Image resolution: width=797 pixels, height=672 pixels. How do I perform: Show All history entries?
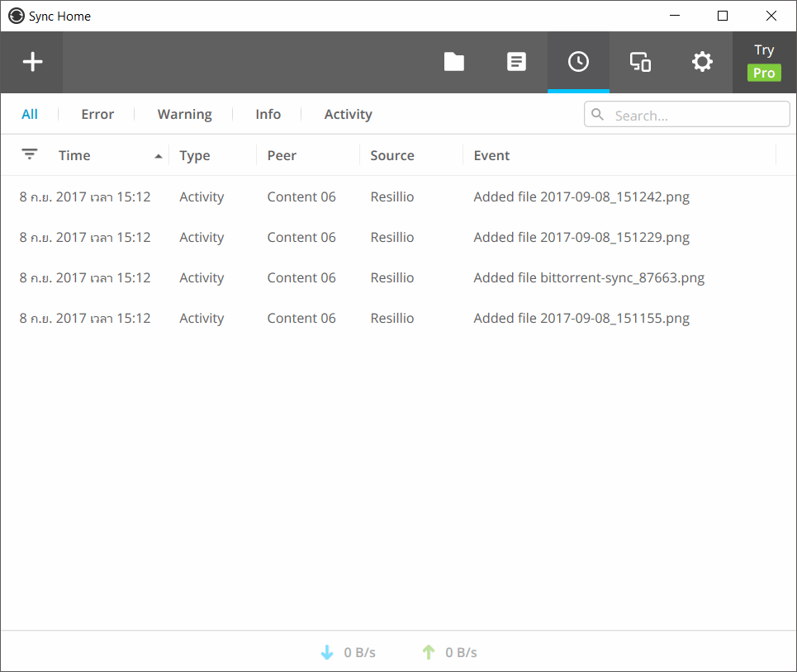[30, 114]
